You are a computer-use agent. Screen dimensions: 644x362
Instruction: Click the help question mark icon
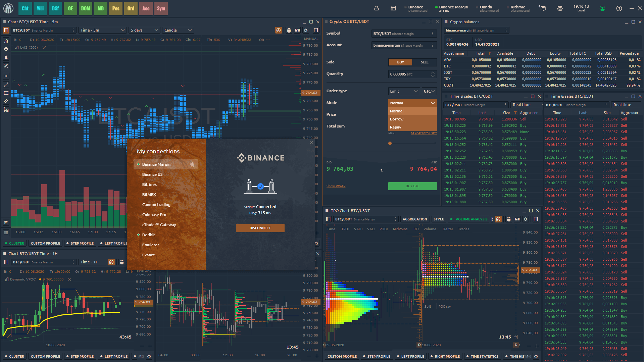(619, 8)
